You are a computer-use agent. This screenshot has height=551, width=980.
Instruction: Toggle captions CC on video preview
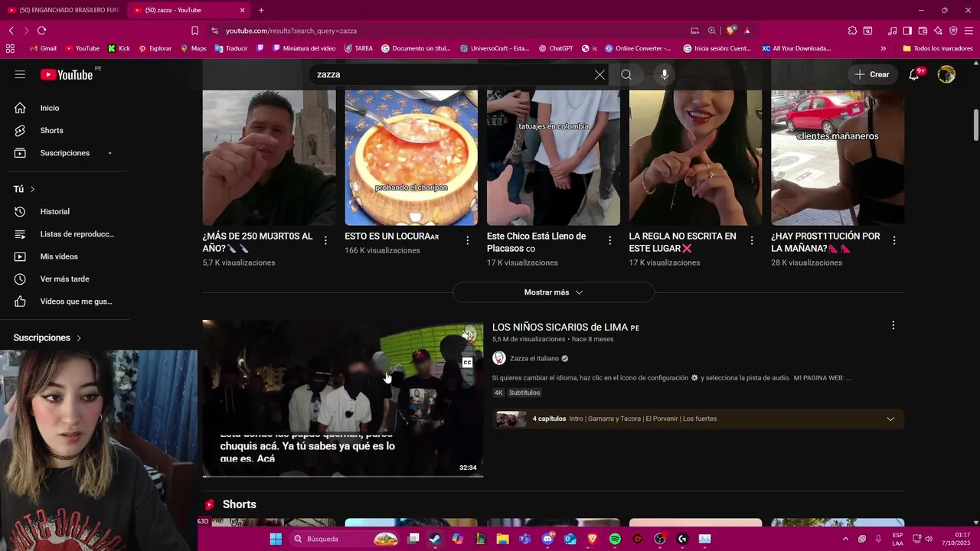(x=467, y=363)
